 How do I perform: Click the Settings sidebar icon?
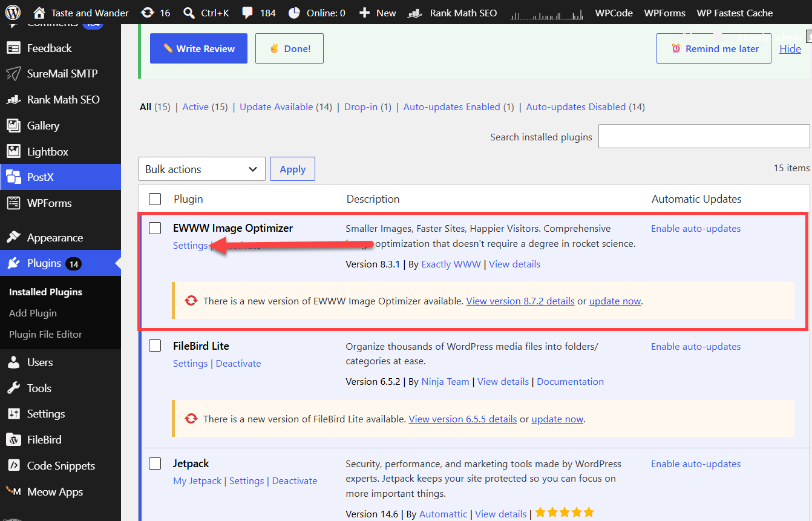point(13,414)
